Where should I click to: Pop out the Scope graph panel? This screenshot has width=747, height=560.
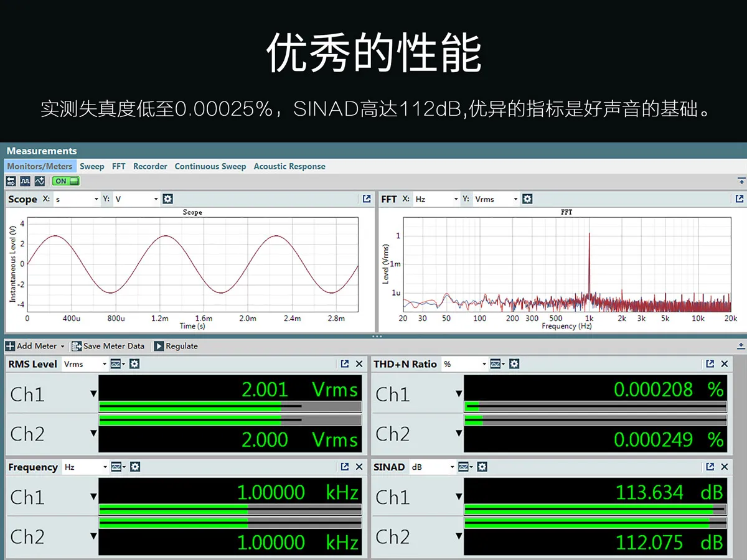pos(367,199)
